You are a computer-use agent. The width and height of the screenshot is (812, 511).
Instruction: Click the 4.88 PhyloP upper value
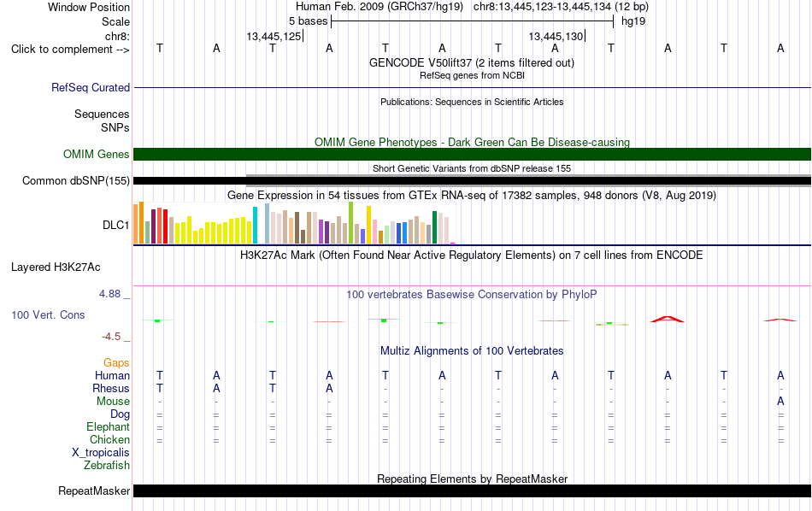(109, 294)
